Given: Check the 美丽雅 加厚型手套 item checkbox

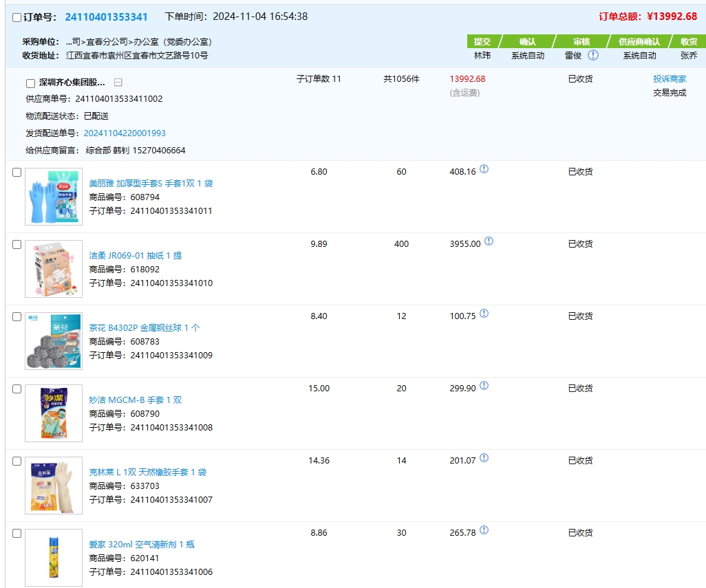Looking at the screenshot, I should (17, 173).
